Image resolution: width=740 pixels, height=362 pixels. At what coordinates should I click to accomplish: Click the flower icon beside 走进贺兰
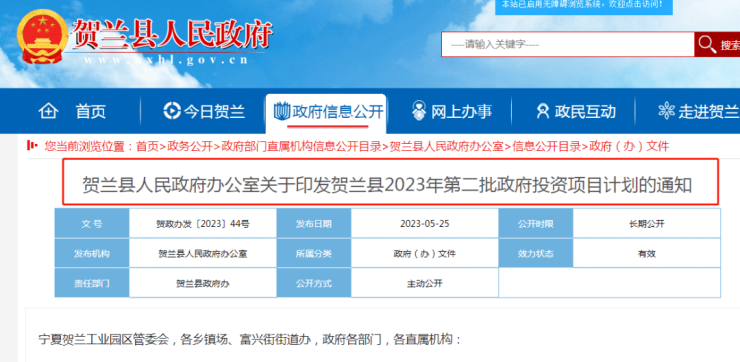[x=666, y=111]
